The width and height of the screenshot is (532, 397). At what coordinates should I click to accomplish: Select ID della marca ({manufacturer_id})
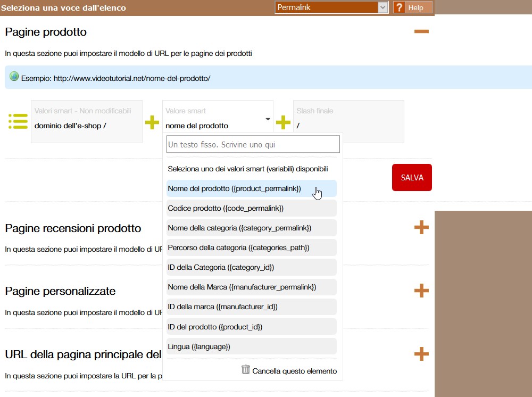click(x=252, y=307)
